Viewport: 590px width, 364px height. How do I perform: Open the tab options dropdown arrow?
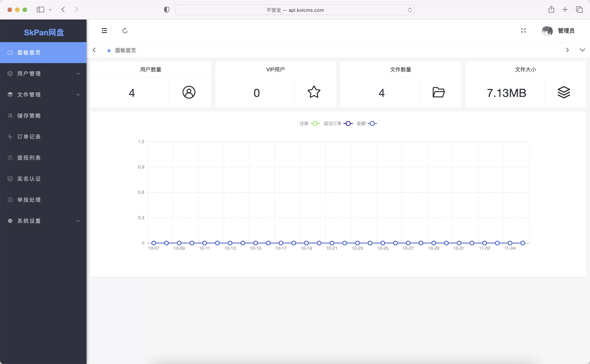coord(582,50)
